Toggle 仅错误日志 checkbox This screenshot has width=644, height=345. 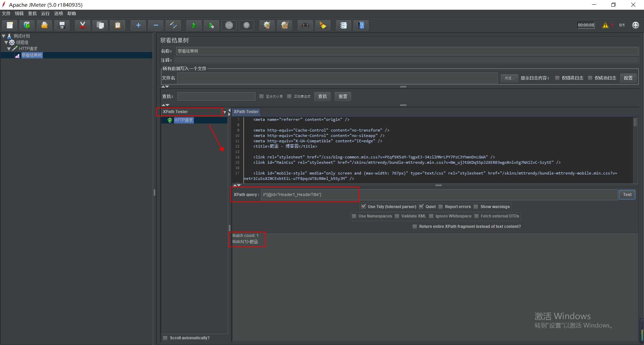557,78
